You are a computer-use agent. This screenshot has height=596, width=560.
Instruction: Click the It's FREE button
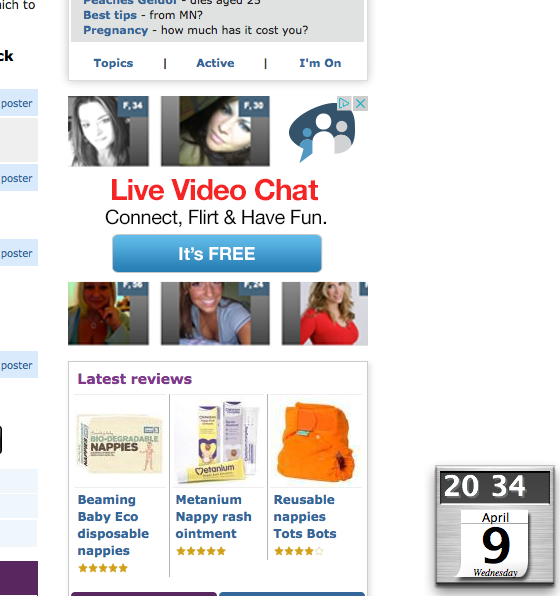217,253
